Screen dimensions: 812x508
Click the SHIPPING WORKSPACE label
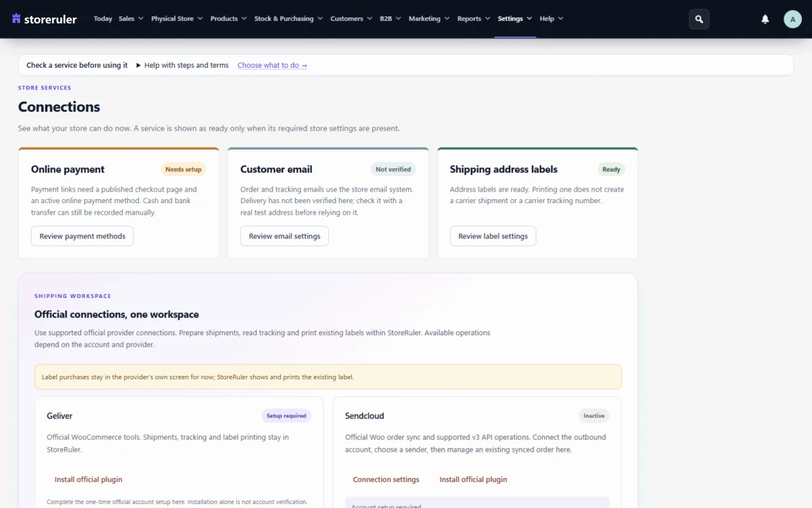click(x=73, y=296)
